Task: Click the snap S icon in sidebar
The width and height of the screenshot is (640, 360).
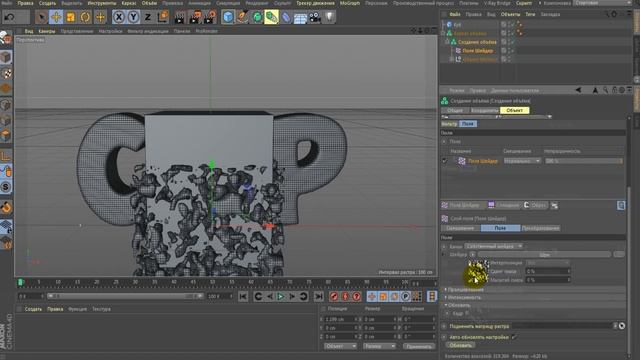Action: coord(6,187)
